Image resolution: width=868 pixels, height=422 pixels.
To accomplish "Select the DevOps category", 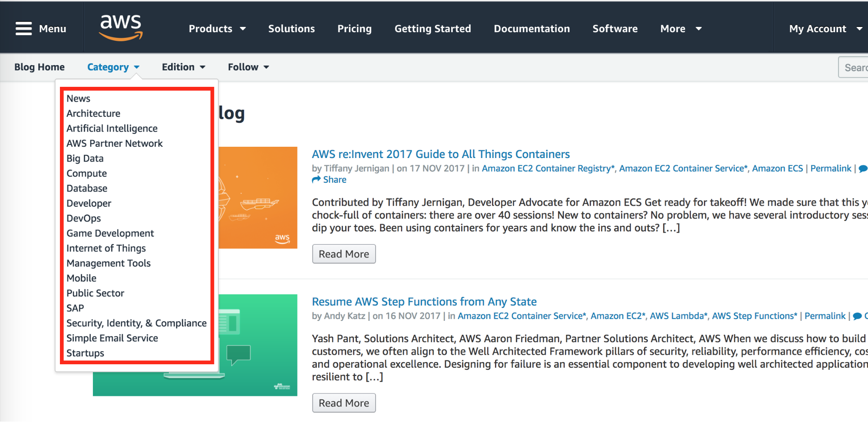I will point(84,218).
